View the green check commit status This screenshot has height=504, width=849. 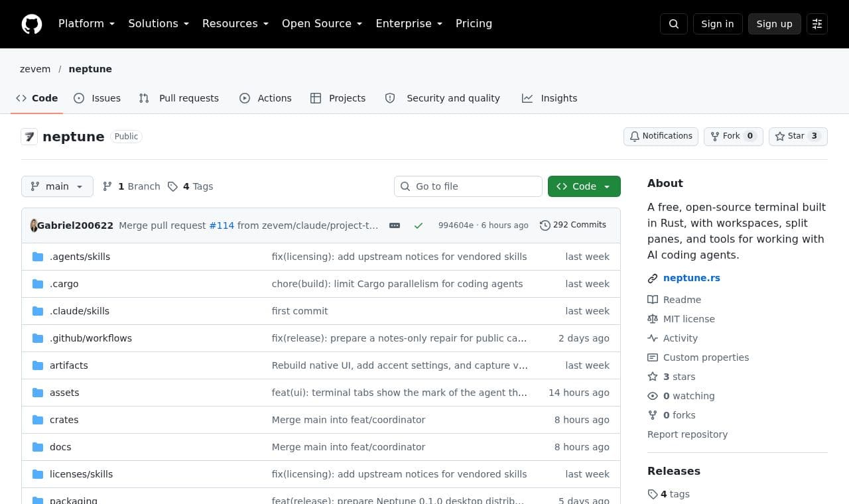(x=419, y=225)
